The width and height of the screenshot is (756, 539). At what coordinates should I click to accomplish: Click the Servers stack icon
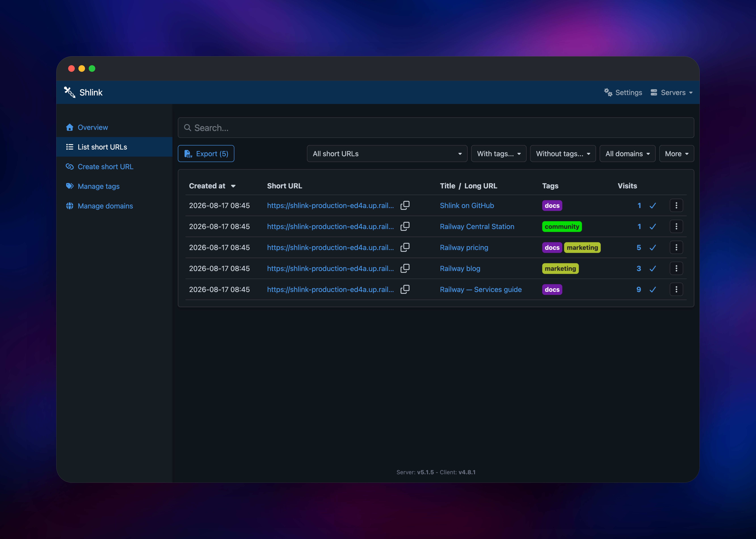click(x=654, y=93)
